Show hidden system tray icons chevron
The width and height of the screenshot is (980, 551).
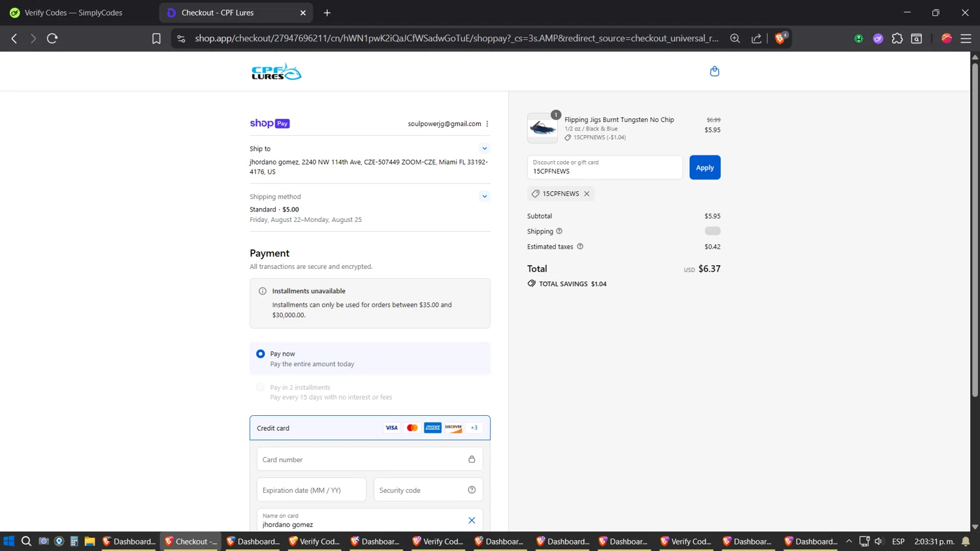click(849, 541)
